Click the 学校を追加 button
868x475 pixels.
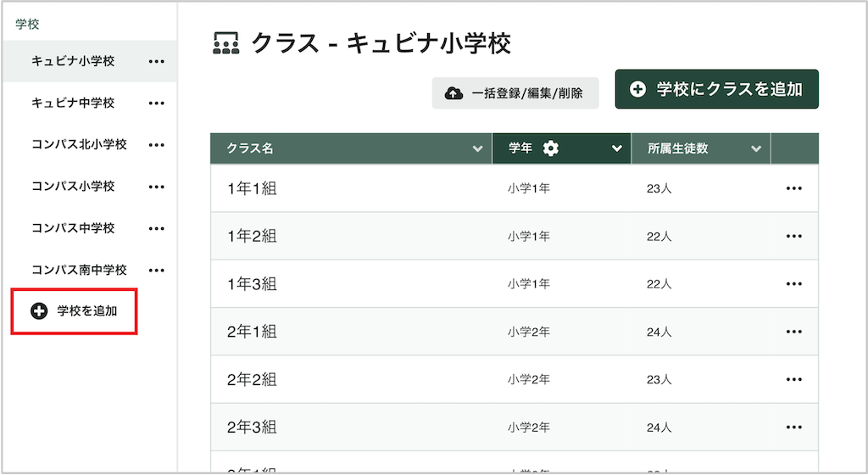pos(75,311)
